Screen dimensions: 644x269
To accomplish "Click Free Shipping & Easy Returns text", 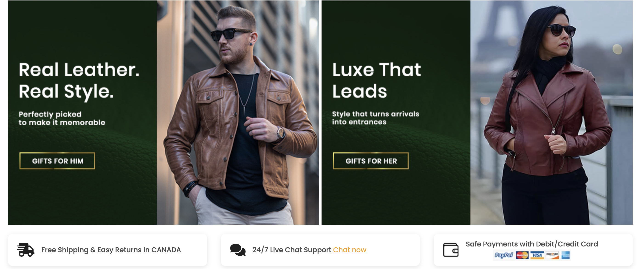I will point(111,250).
